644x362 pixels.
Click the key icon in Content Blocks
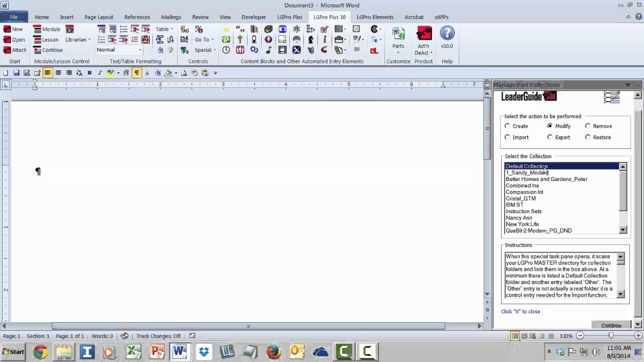pos(240,40)
